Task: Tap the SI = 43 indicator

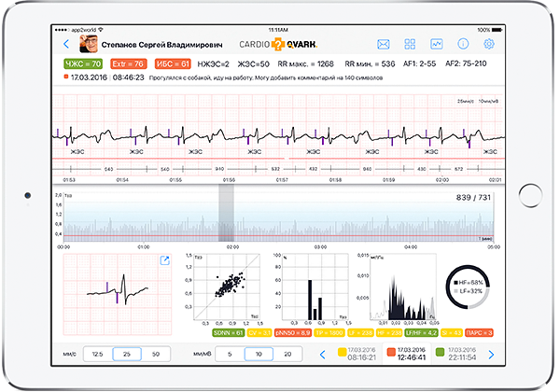Action: pos(452,333)
